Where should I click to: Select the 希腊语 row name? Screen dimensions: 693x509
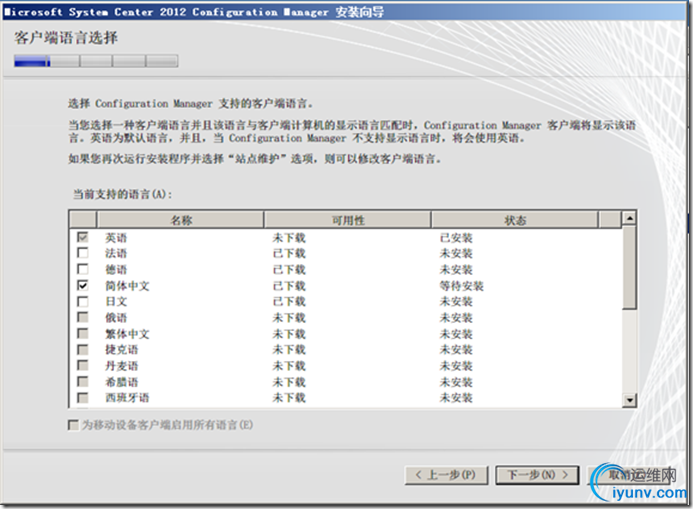122,382
